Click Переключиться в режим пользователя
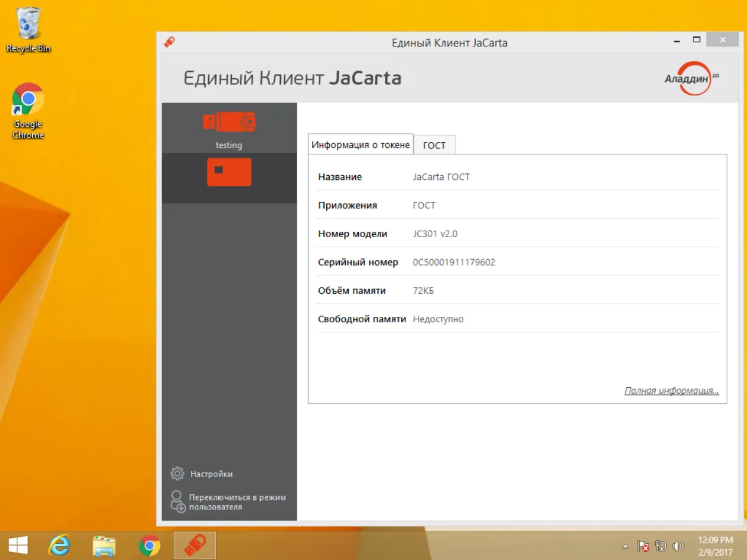Viewport: 747px width, 560px height. (237, 502)
